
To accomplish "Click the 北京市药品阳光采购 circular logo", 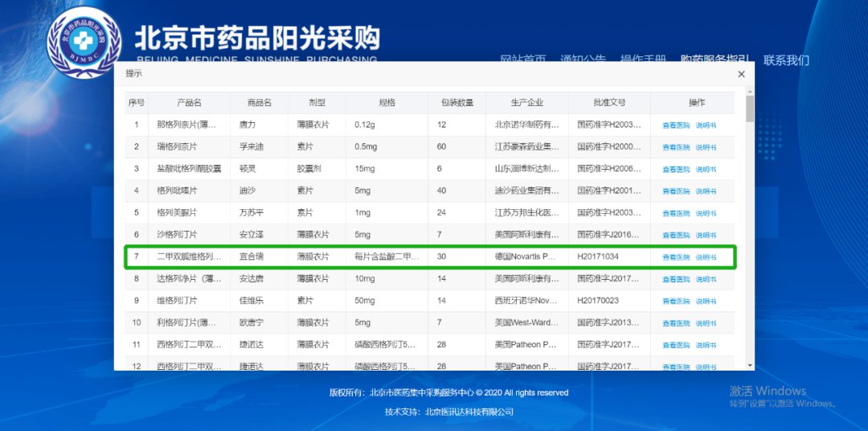I will (84, 43).
